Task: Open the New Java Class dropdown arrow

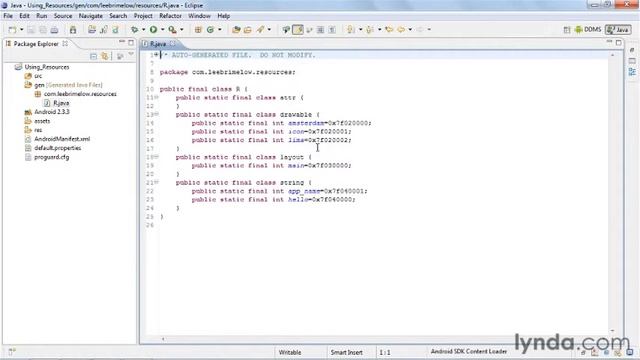Action: pos(220,30)
